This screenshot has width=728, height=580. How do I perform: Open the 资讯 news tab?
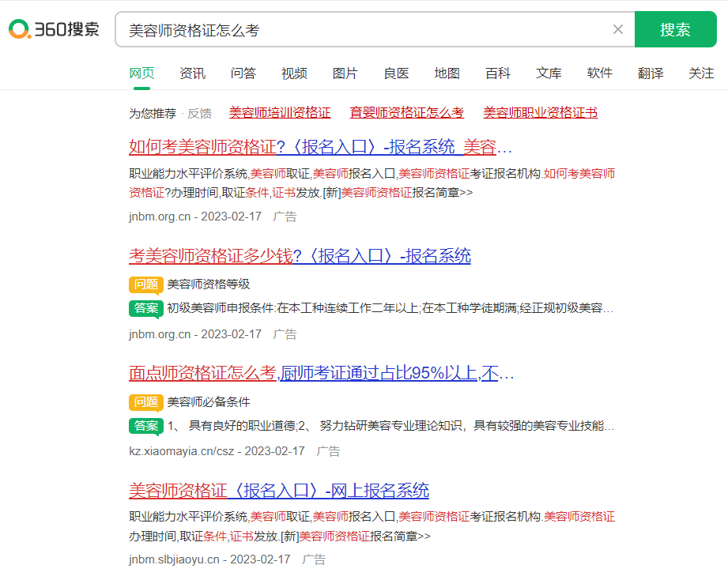pos(192,73)
